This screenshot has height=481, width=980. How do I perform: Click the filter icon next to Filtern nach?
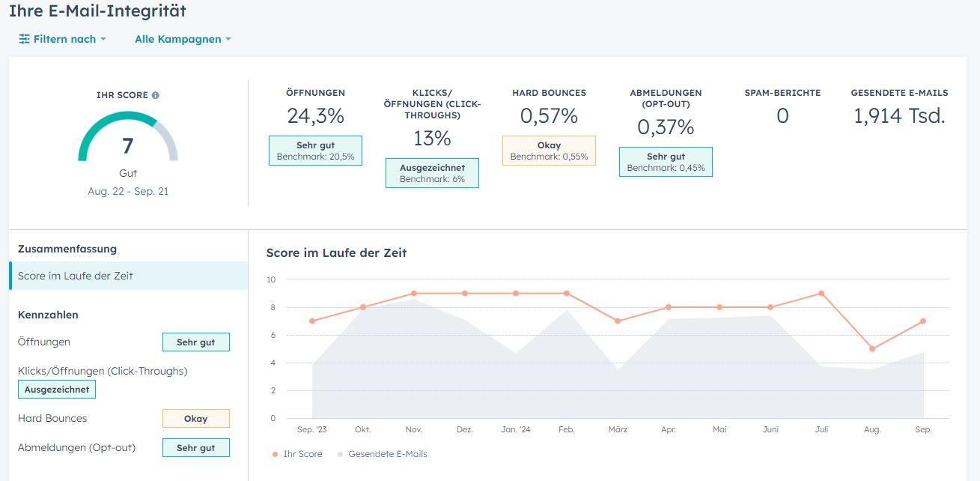click(24, 39)
